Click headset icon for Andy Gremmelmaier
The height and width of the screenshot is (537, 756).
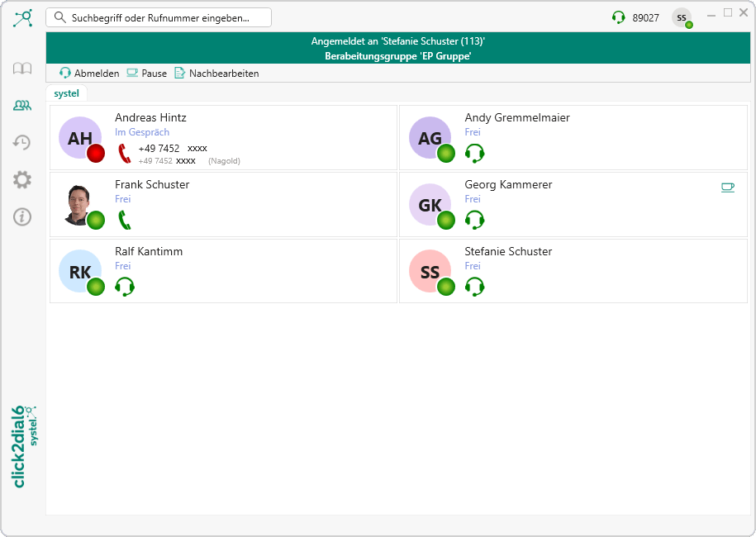474,153
